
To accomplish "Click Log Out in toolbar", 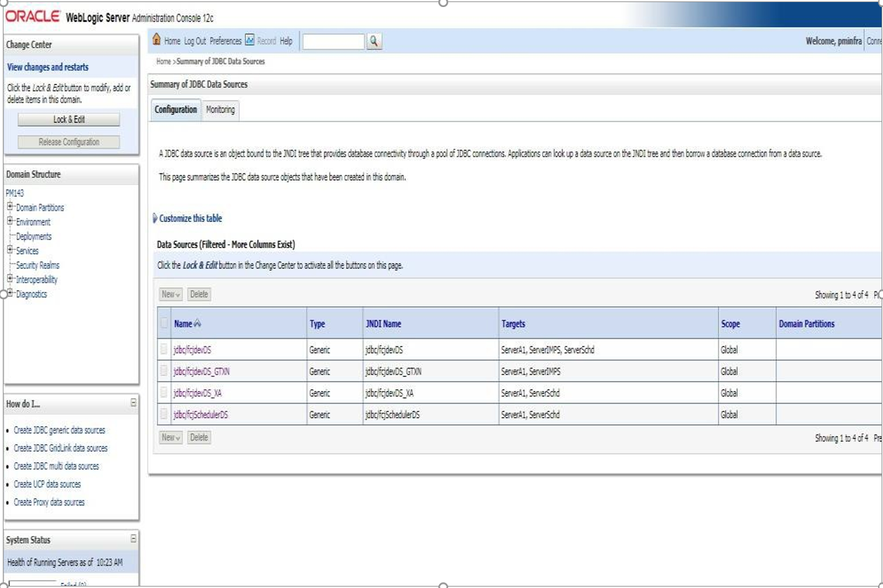I will tap(195, 41).
